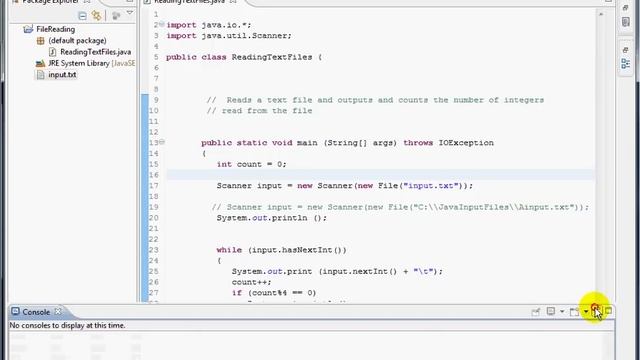Click the Open Console icon
Screen dimensions: 640x360
click(x=575, y=312)
